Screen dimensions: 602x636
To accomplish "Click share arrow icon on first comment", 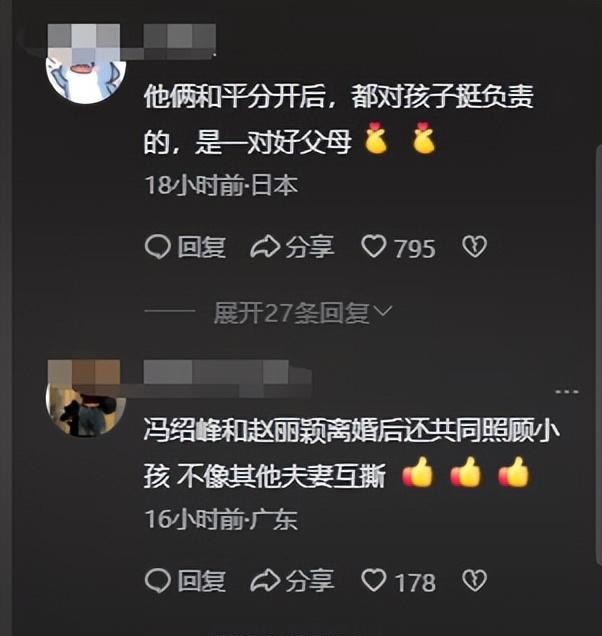I will [x=265, y=247].
